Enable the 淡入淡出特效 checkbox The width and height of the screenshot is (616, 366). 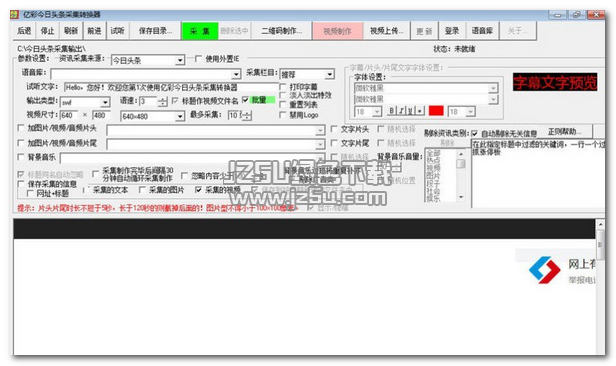282,95
